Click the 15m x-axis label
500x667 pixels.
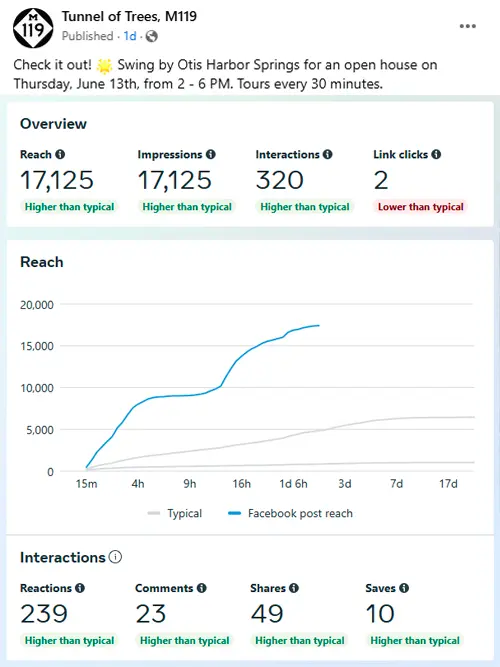pyautogui.click(x=86, y=484)
